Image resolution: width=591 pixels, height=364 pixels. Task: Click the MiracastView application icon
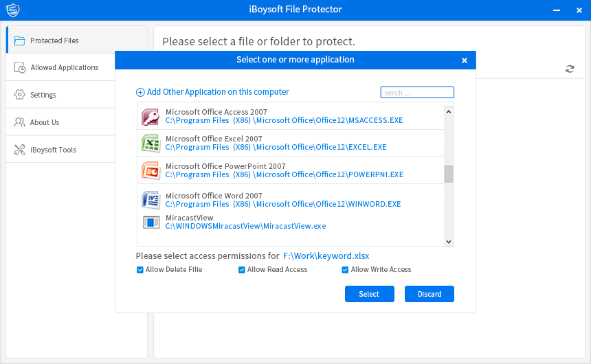pos(150,222)
